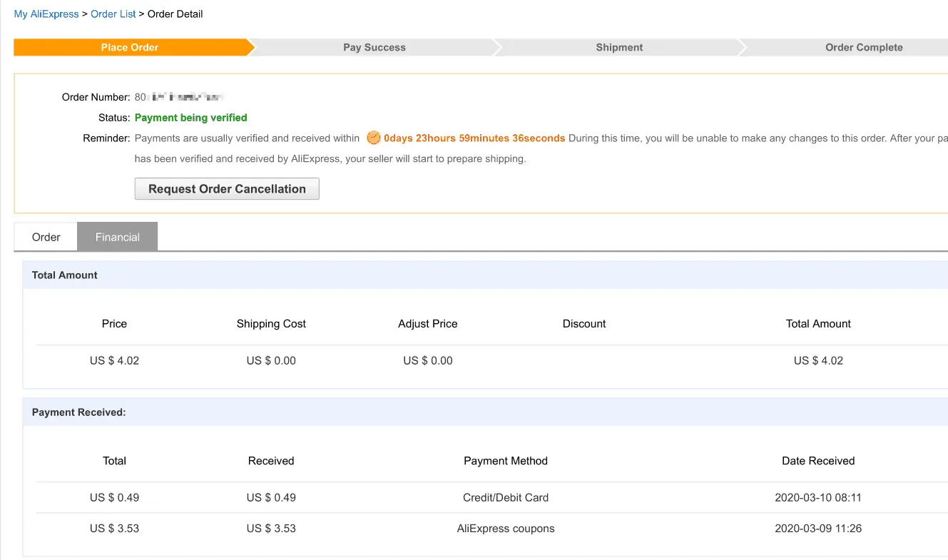Click the orange clock countdown icon
This screenshot has width=948, height=560.
[x=374, y=138]
